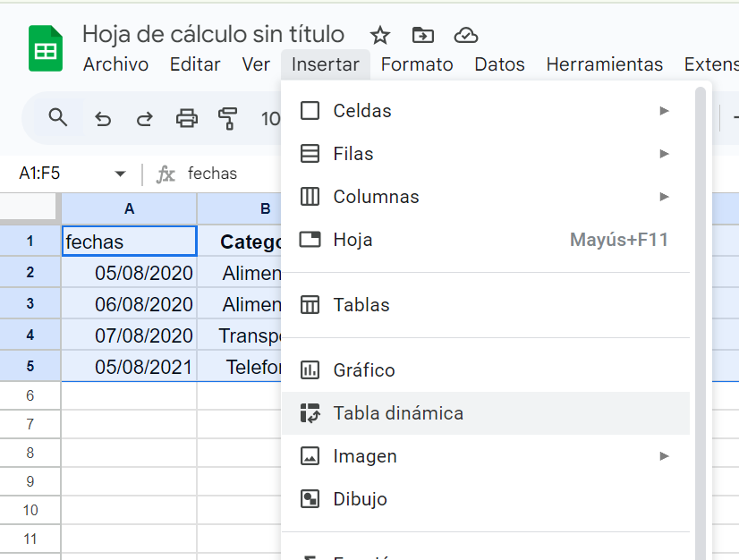Select column A header

[x=129, y=208]
